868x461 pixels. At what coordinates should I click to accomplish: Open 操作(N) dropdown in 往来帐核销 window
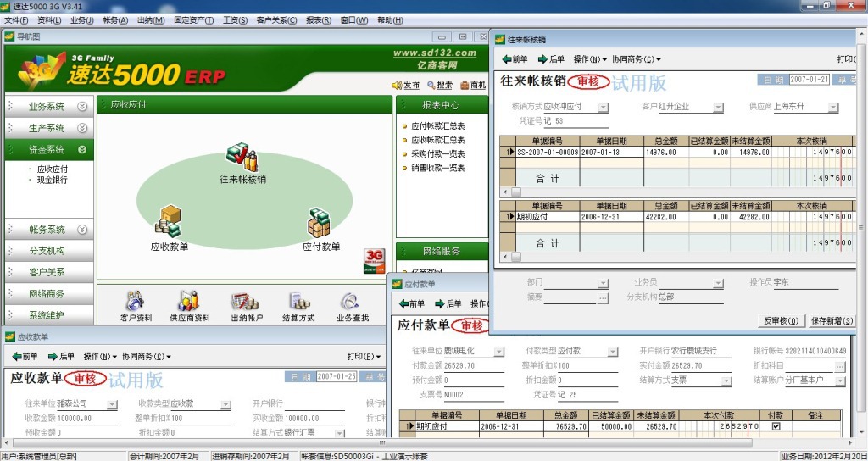point(590,59)
